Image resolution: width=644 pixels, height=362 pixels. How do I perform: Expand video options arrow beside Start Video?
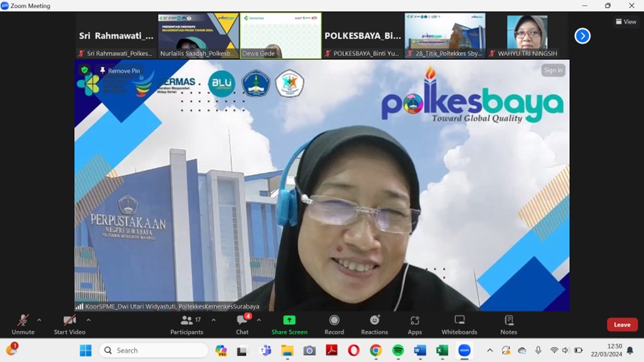[88, 320]
